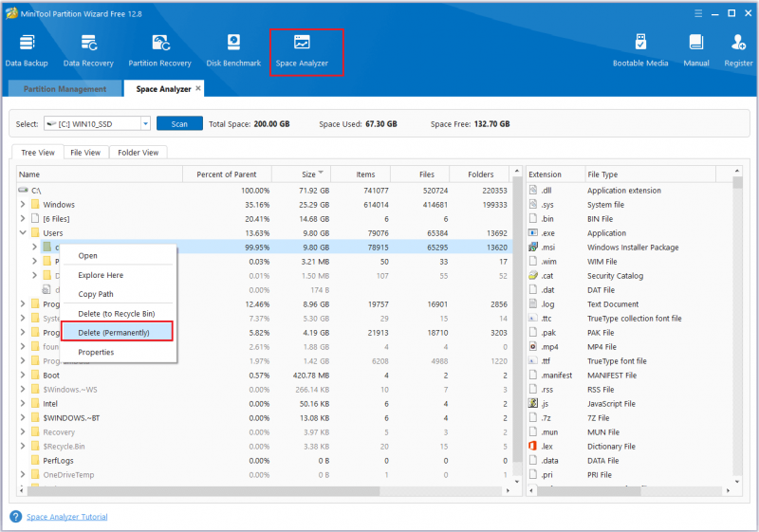Click the Space Analyzer toolbar icon
Image resolution: width=759 pixels, height=532 pixels.
coord(302,50)
